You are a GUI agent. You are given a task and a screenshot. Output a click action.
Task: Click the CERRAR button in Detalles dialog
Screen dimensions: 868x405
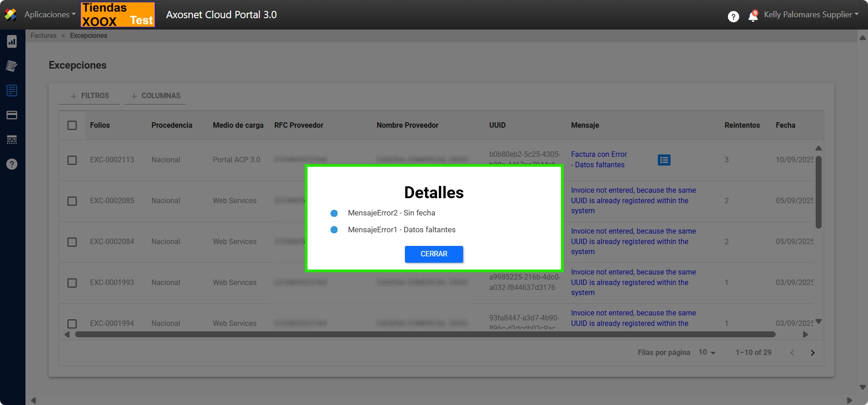434,254
